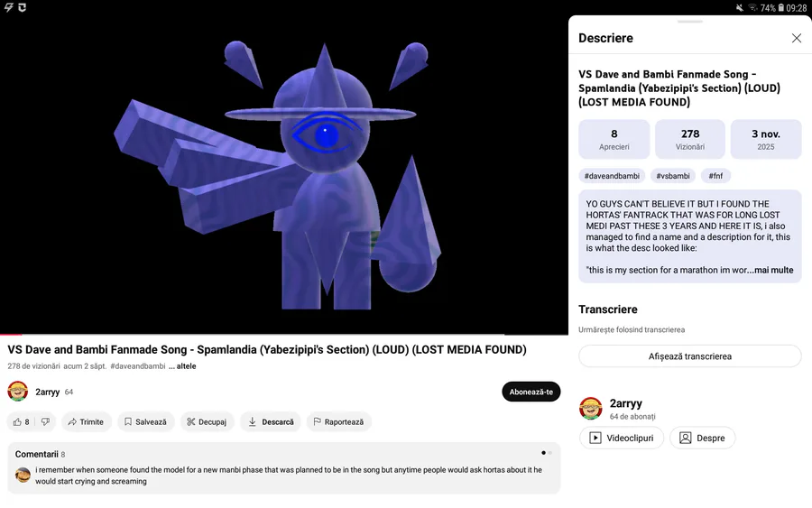812x508 pixels.
Task: Open Videoclipuri for channel 2arryy
Action: coord(622,439)
